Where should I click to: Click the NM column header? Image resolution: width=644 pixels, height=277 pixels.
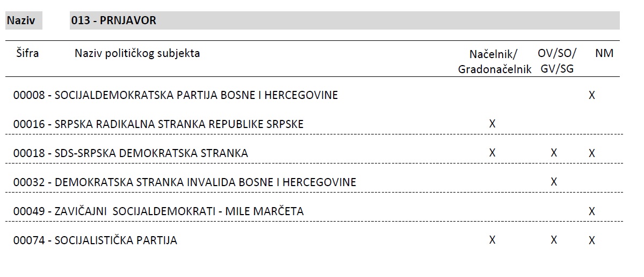604,53
